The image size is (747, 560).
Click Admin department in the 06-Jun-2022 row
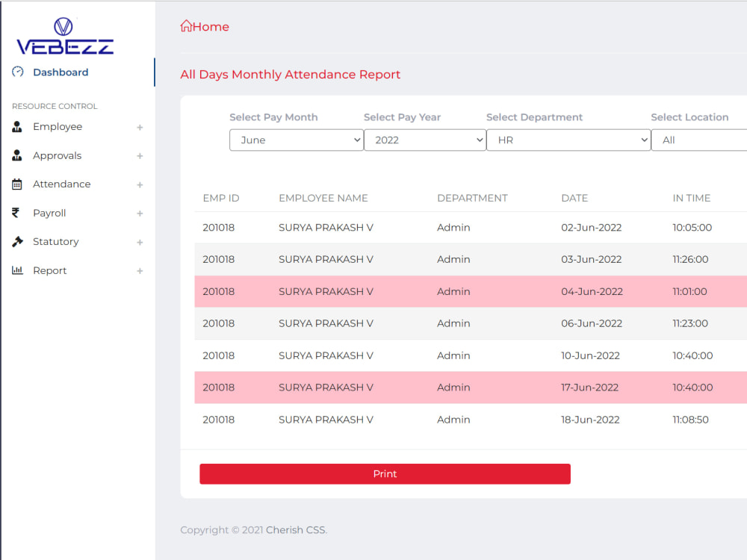point(453,323)
